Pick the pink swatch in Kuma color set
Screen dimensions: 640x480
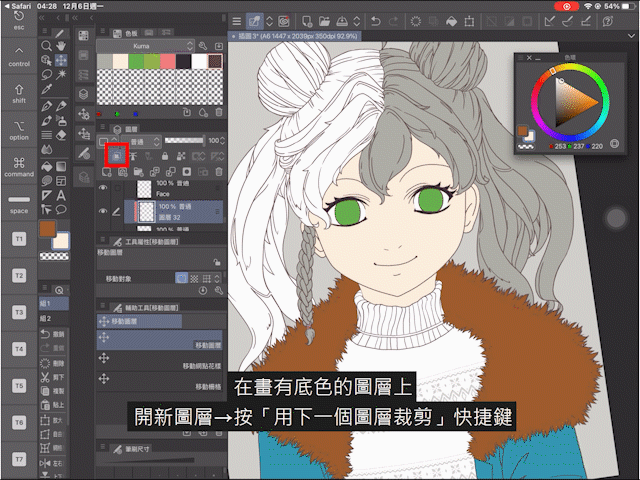(168, 61)
